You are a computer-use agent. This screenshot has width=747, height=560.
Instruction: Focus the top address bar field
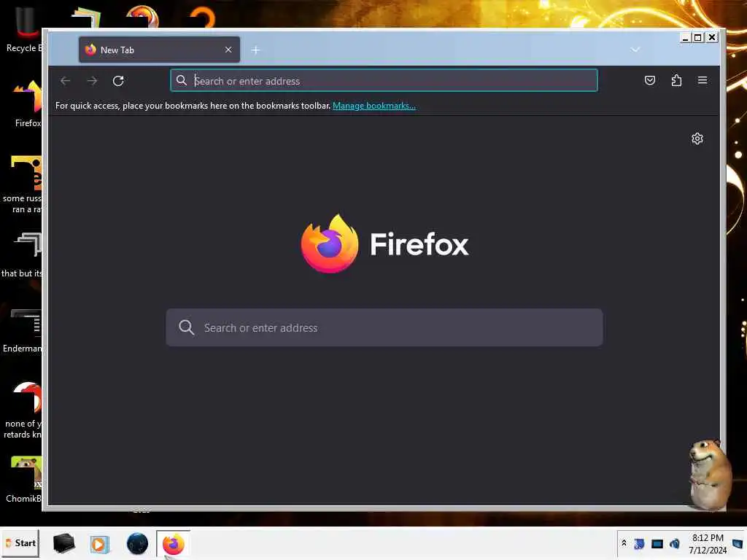point(384,80)
